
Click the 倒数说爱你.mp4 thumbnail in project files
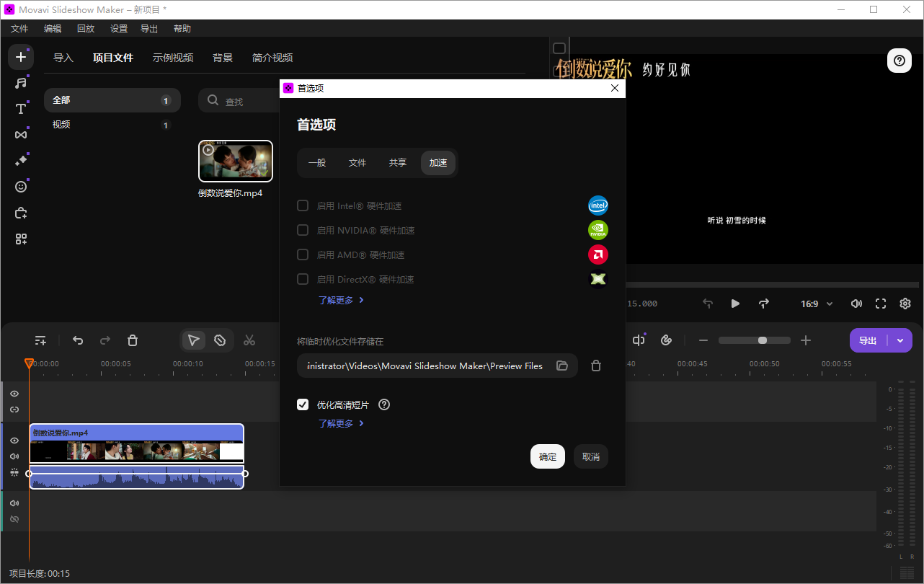[236, 161]
